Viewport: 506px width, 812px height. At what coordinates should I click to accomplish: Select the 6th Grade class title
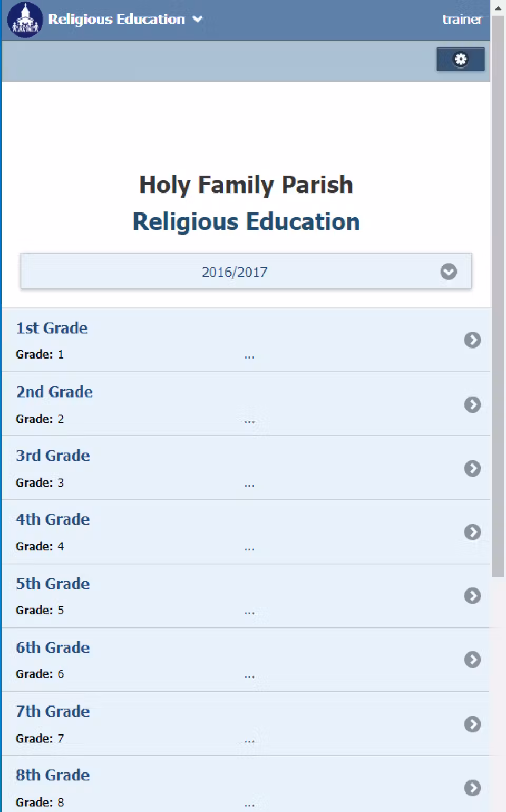[53, 647]
